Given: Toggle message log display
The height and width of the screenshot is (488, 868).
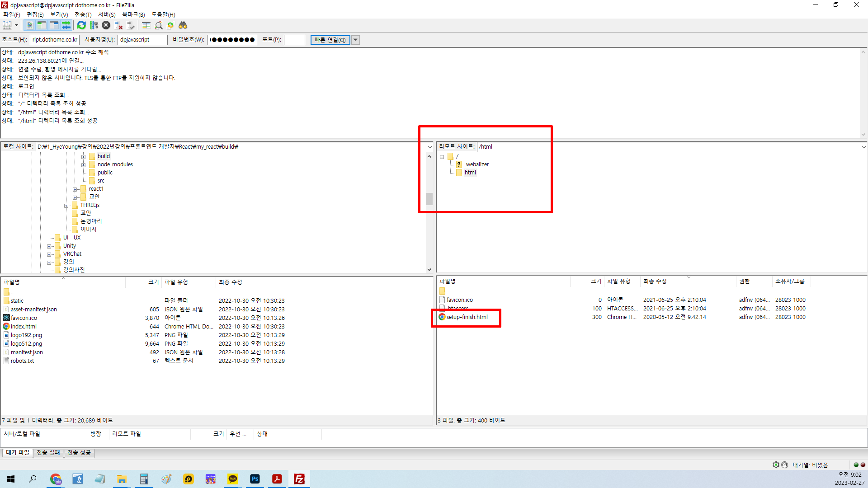Looking at the screenshot, I should [x=29, y=25].
